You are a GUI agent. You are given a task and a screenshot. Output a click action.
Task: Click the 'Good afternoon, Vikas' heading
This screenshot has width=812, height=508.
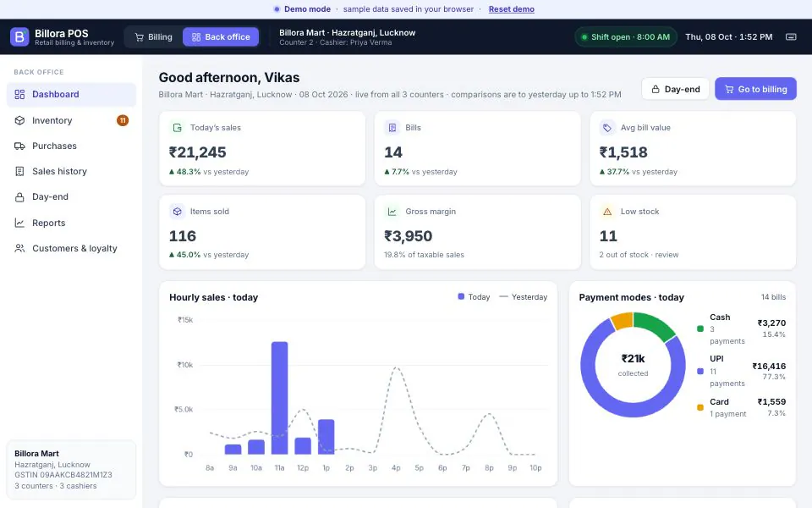[229, 77]
